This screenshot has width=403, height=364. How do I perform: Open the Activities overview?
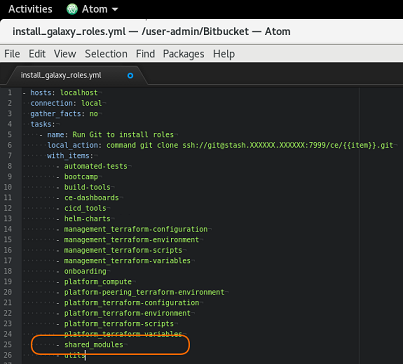point(30,9)
